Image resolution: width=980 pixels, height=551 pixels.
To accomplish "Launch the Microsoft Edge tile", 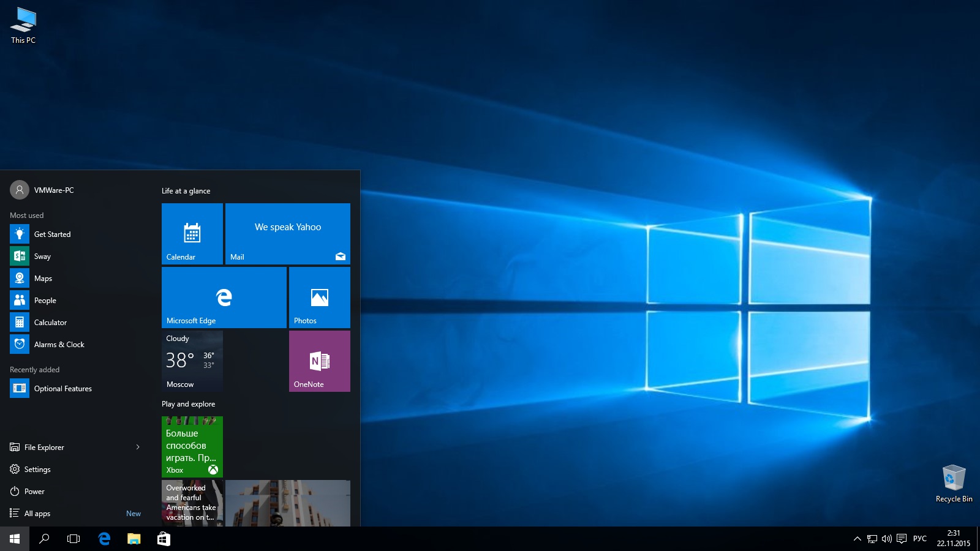I will click(x=224, y=298).
